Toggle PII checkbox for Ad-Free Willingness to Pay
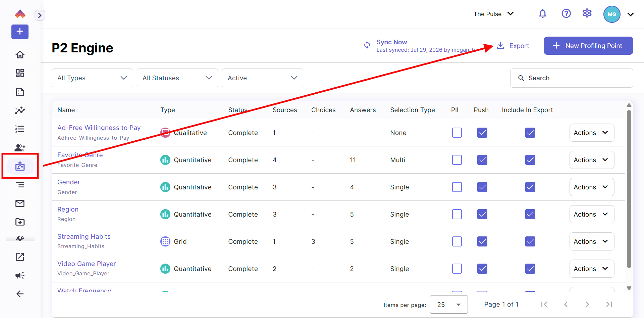 [457, 133]
